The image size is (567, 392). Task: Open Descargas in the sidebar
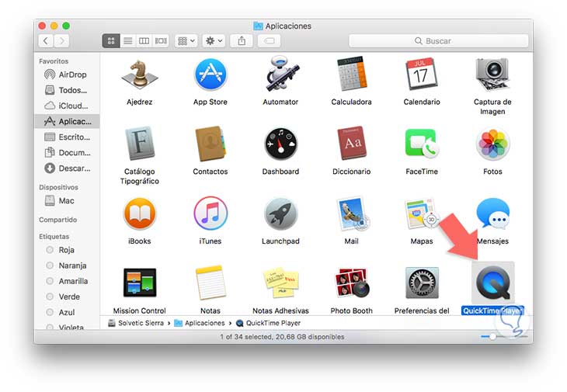click(x=67, y=168)
